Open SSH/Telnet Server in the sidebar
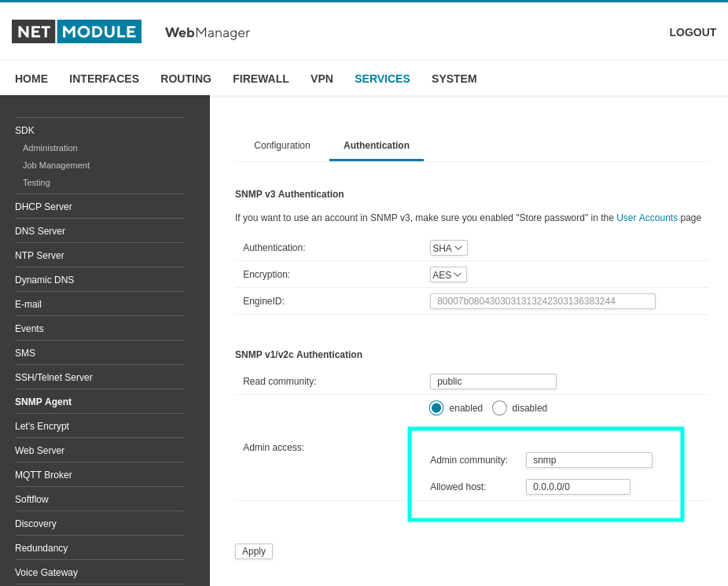 tap(53, 378)
